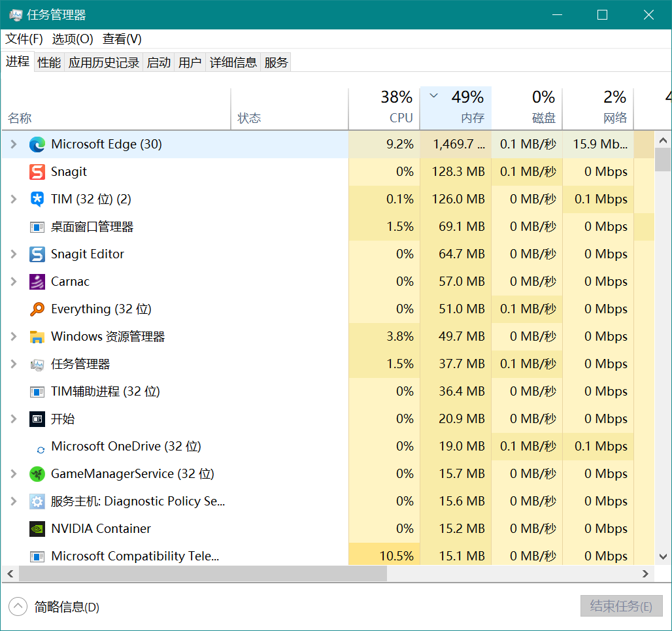Viewport: 672px width, 631px height.
Task: Click the 128.3 MB memory cell
Action: coord(456,172)
